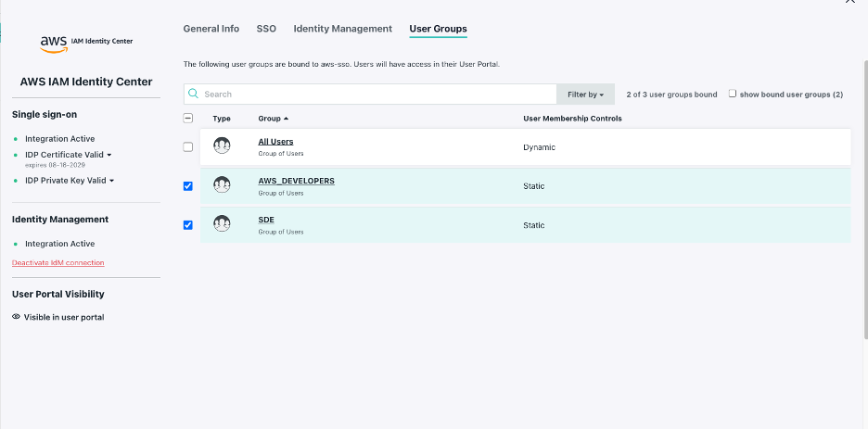Expand IDP Certificate Valid dropdown arrow

tap(109, 155)
